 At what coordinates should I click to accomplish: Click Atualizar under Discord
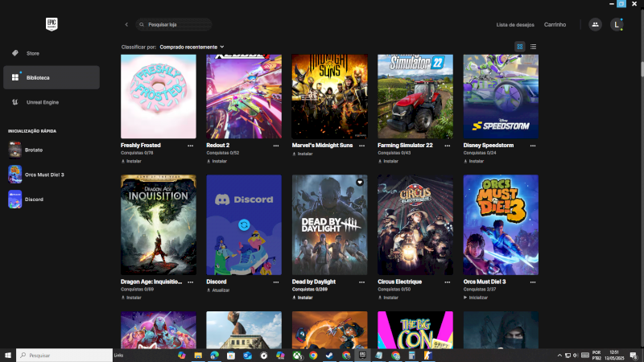pyautogui.click(x=218, y=290)
